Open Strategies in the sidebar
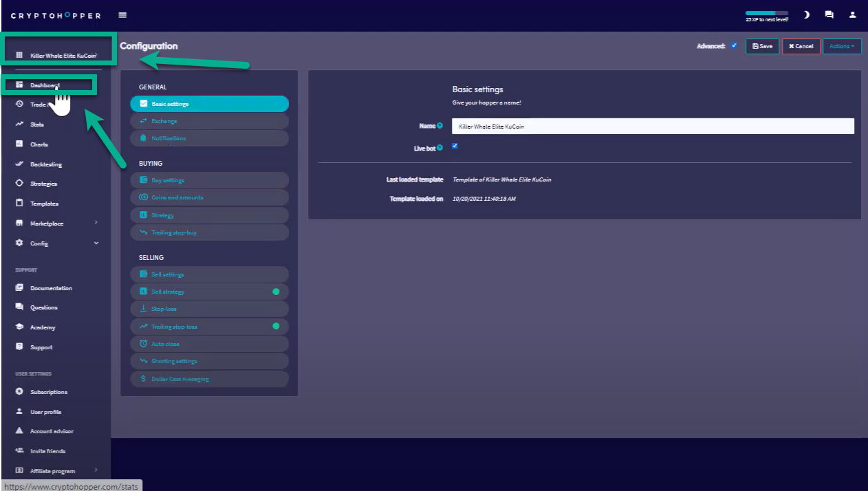Image resolution: width=868 pixels, height=491 pixels. tap(43, 184)
